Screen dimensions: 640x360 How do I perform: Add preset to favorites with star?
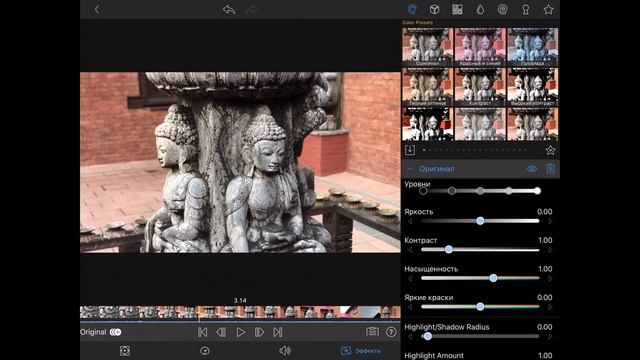point(550,150)
